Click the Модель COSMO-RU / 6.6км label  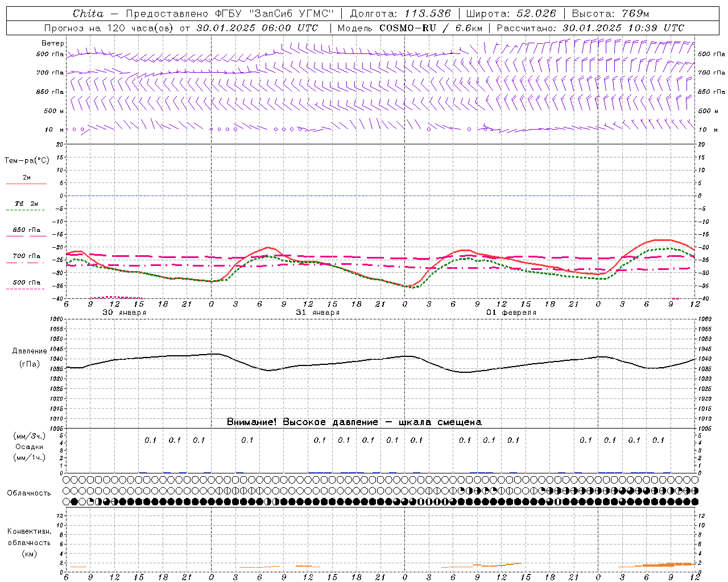pyautogui.click(x=410, y=28)
